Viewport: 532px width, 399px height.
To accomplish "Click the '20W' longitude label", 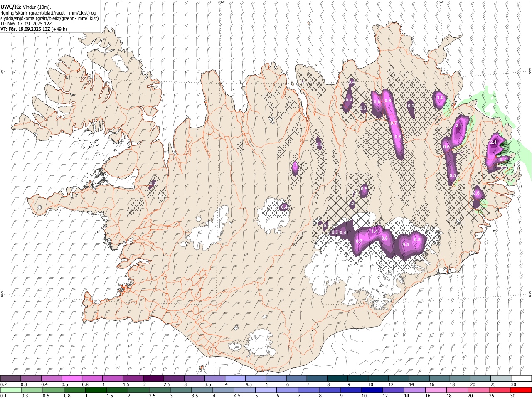I will click(221, 2).
